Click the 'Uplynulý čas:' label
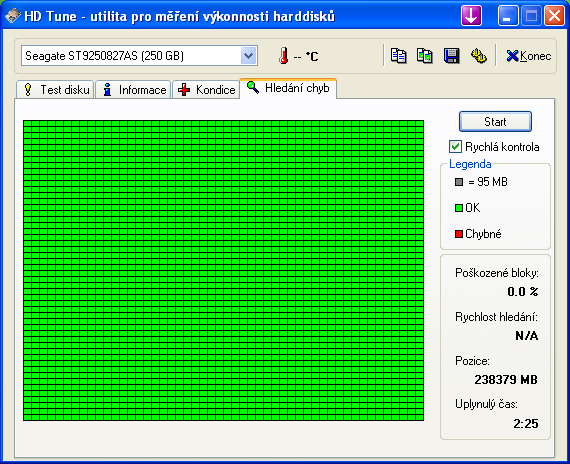Image resolution: width=570 pixels, height=464 pixels. pos(486,404)
